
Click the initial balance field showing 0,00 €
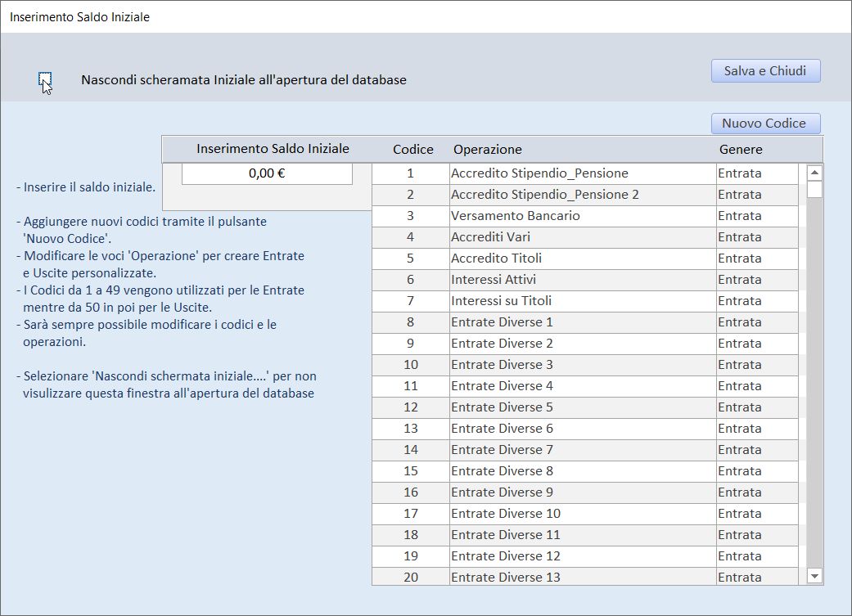point(267,173)
